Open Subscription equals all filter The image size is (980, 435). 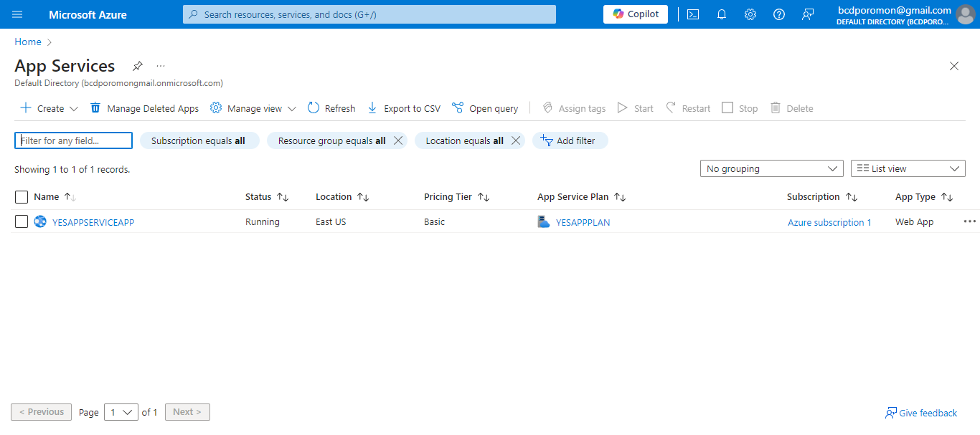click(199, 140)
